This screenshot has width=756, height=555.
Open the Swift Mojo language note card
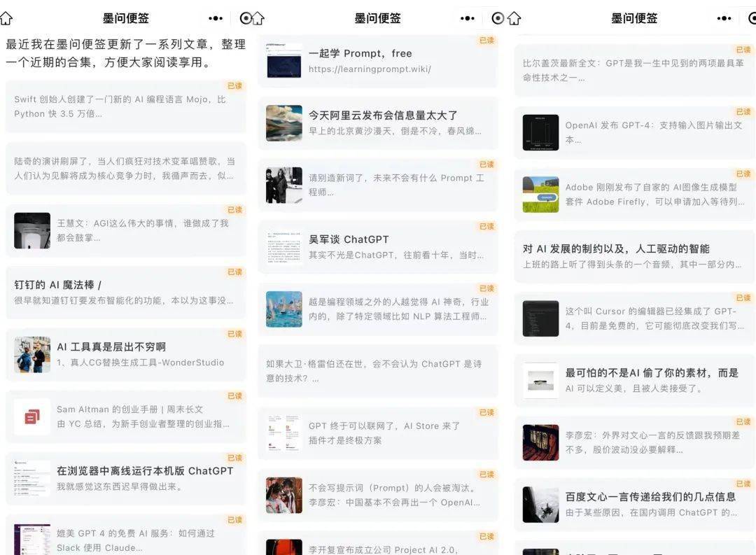[126, 106]
